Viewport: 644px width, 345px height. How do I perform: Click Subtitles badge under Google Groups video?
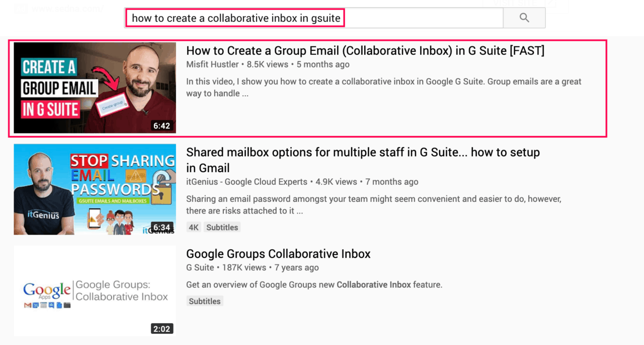coord(205,301)
